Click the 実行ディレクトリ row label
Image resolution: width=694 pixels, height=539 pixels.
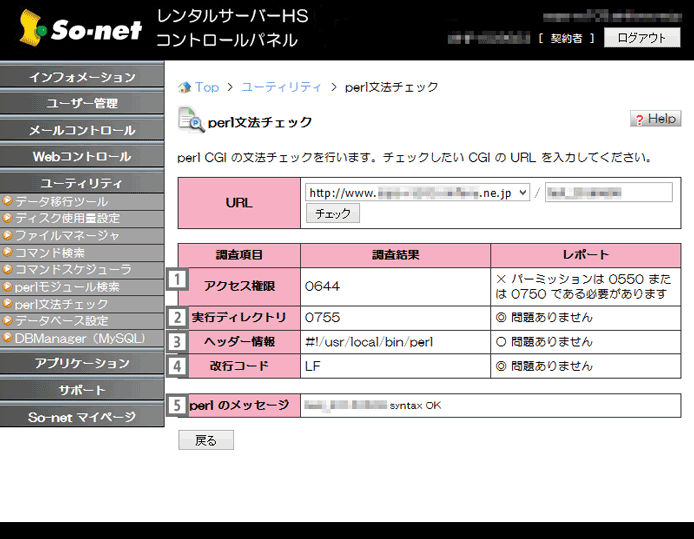click(239, 317)
